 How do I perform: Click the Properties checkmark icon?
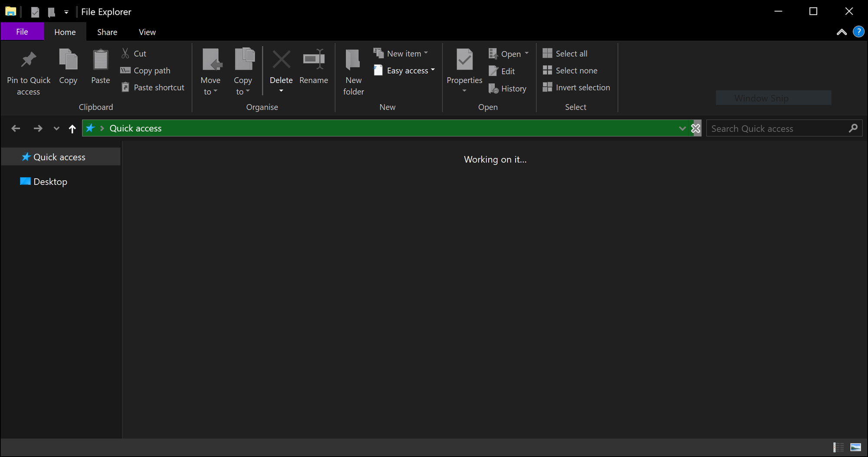(464, 59)
